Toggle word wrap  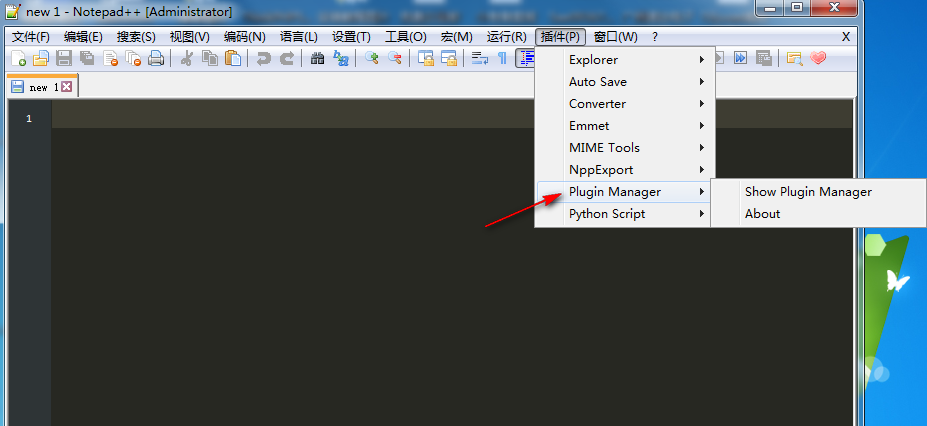pyautogui.click(x=479, y=58)
